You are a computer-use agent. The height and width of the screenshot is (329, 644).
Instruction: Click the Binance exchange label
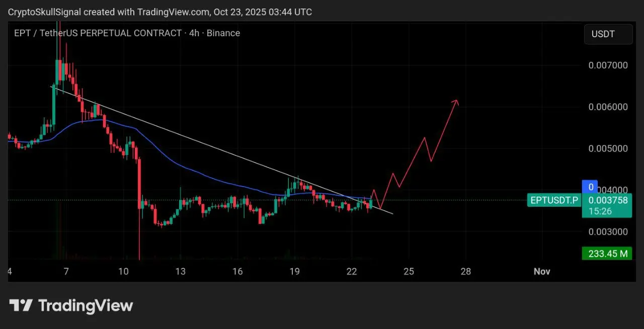[224, 33]
